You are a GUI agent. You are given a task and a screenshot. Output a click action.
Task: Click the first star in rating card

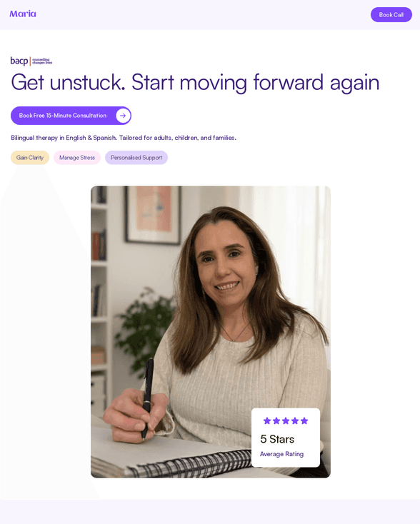click(x=267, y=420)
